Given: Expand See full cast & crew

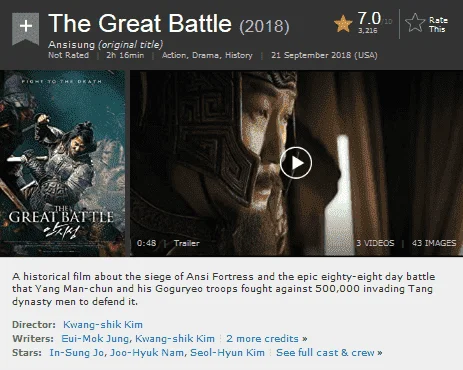Looking at the screenshot, I should pyautogui.click(x=329, y=353).
